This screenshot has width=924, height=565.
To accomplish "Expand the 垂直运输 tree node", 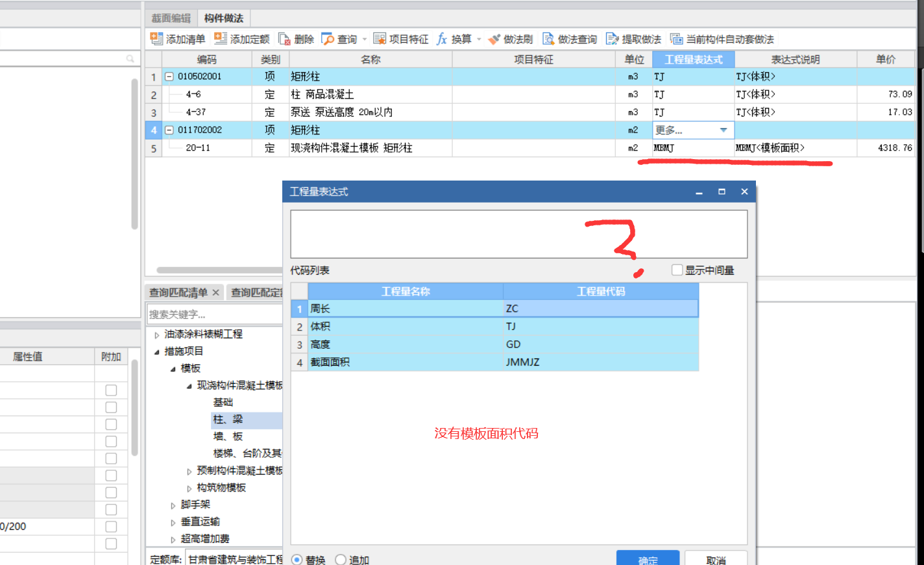I will [x=173, y=522].
